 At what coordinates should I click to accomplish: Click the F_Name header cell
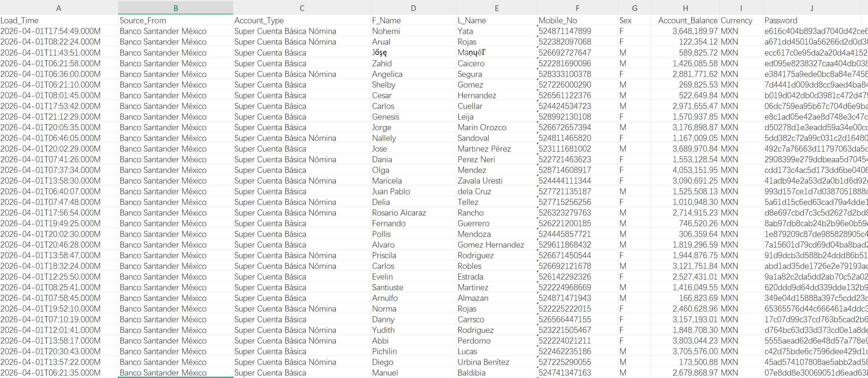413,20
